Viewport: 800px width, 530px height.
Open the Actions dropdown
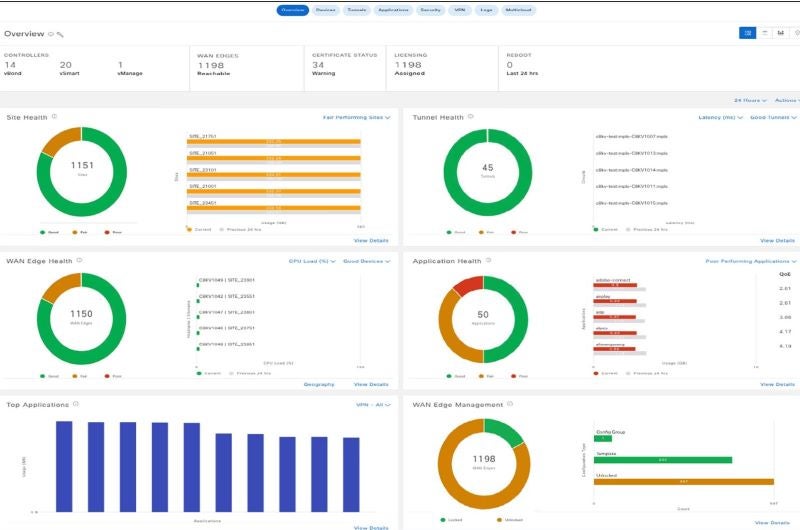[x=787, y=100]
